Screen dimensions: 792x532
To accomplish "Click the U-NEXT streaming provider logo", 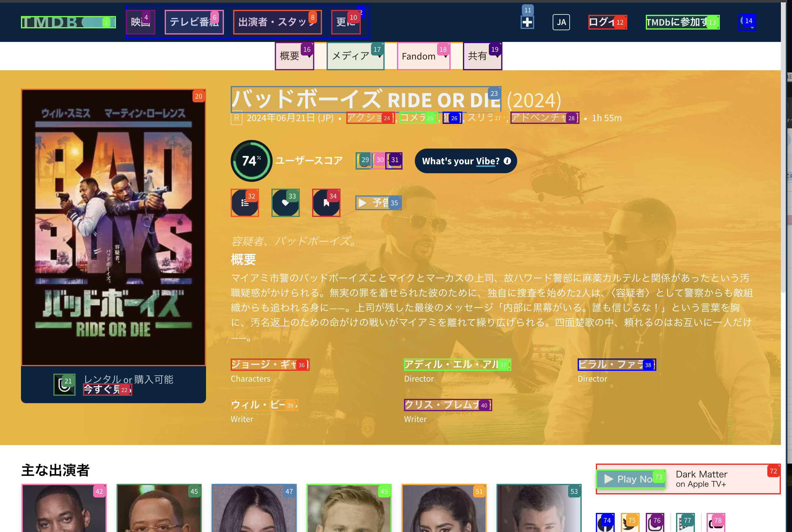I will pos(64,384).
